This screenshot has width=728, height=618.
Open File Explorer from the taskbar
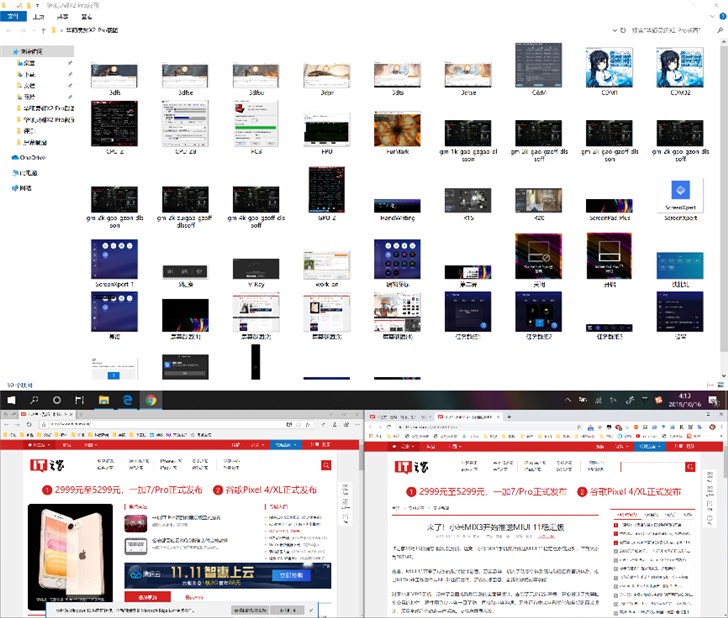(103, 399)
